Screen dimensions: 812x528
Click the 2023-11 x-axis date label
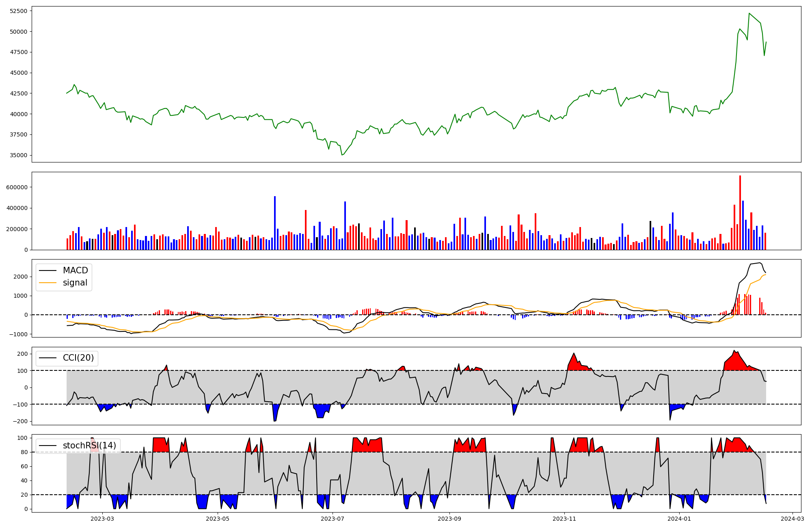coord(564,519)
